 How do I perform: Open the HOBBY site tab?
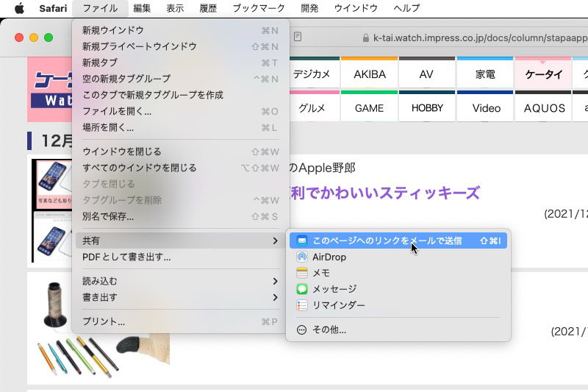coord(427,106)
